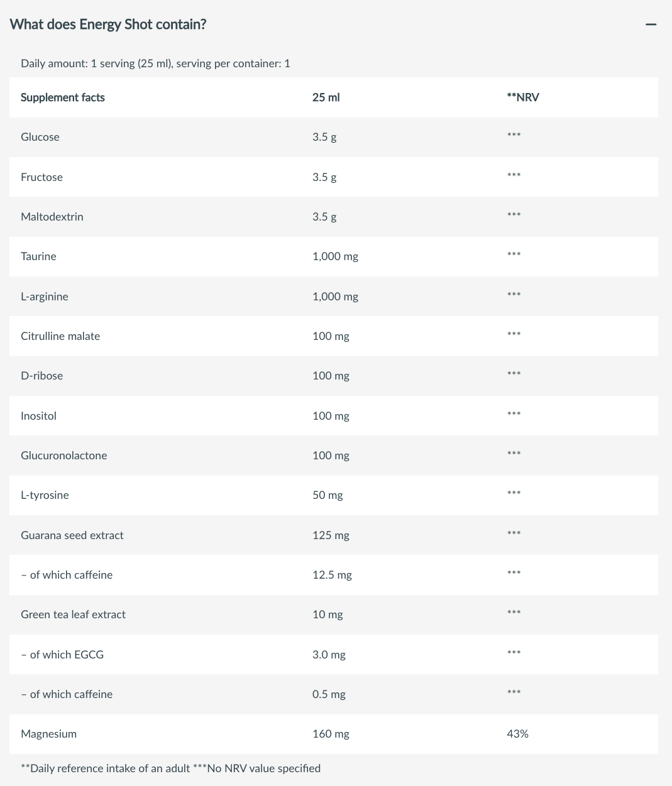Select the Green tea leaf extract row
Screen dimensions: 672x786
tap(334, 614)
